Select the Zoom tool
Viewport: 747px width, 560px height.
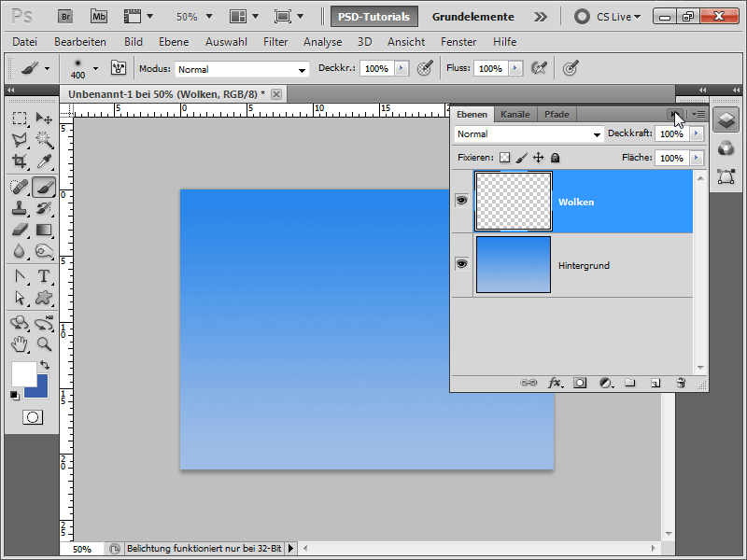tap(44, 343)
